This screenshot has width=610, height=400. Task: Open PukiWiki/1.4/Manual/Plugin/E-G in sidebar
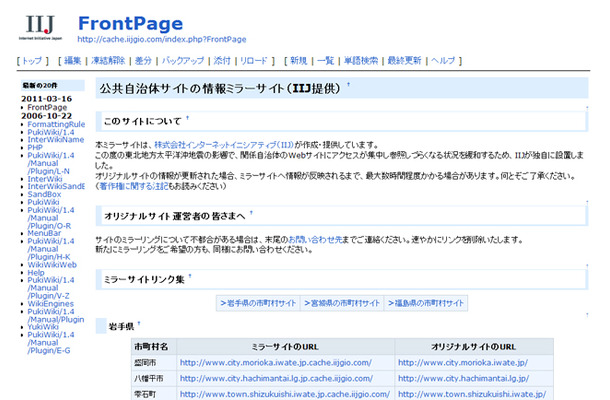[51, 342]
